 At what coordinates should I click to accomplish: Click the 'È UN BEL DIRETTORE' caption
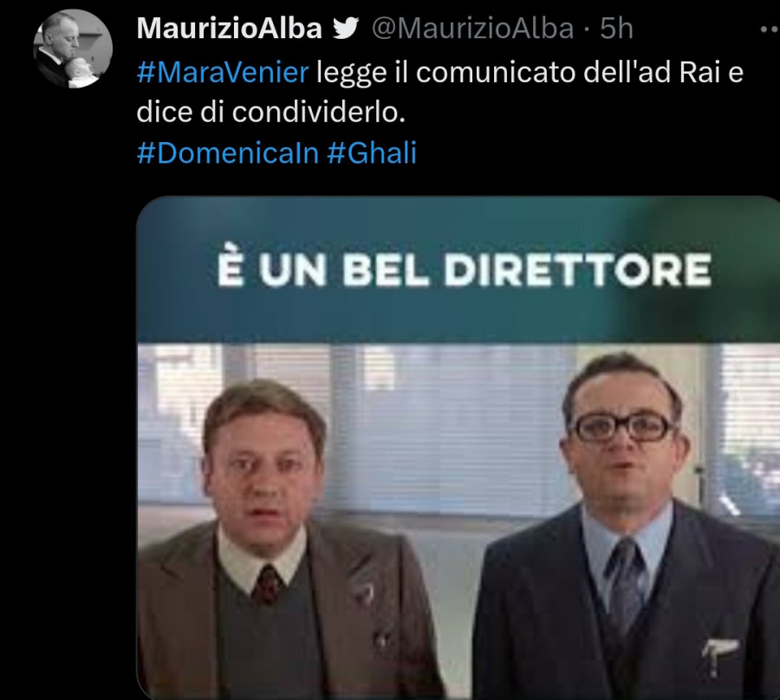tap(465, 269)
